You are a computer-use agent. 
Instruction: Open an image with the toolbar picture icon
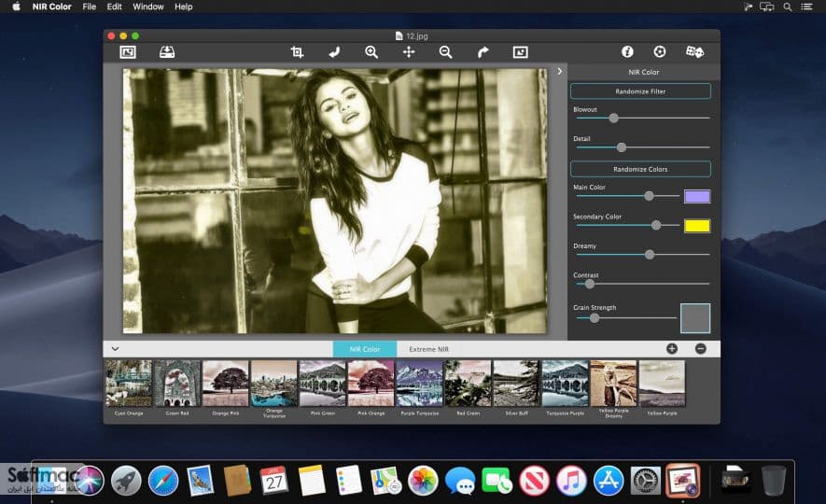tap(128, 52)
